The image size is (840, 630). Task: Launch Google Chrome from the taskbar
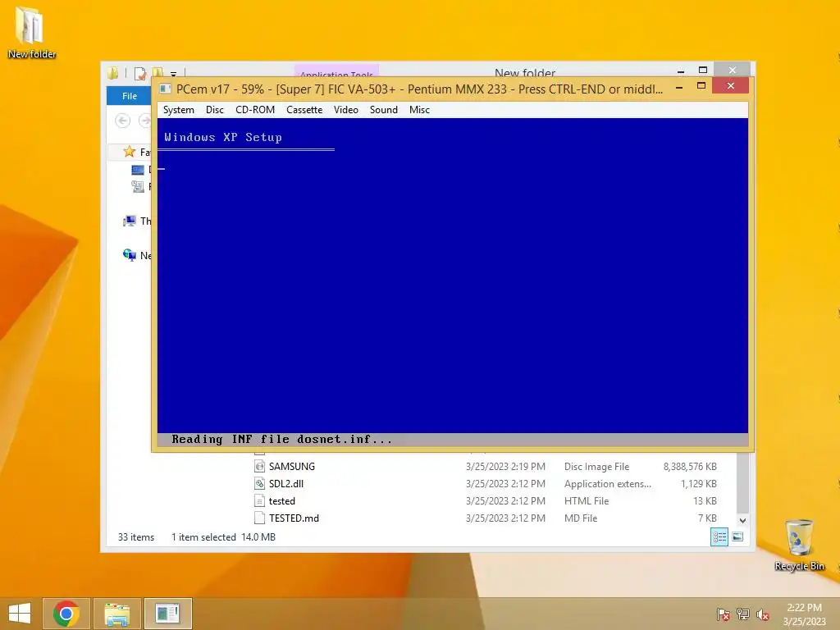tap(66, 614)
